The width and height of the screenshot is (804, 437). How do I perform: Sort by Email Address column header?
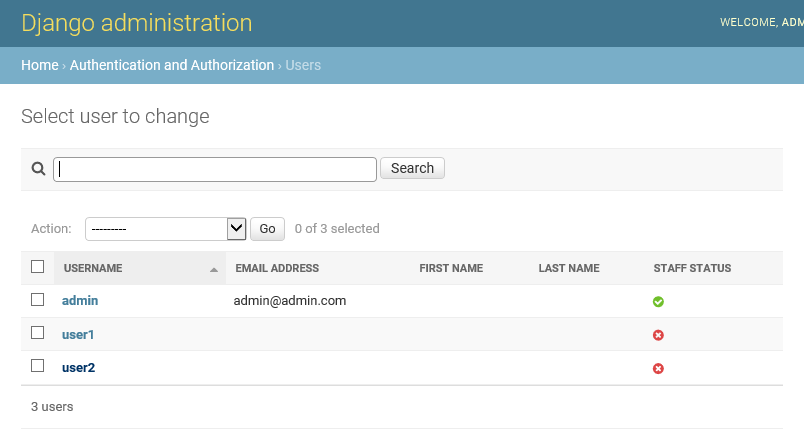coord(277,268)
